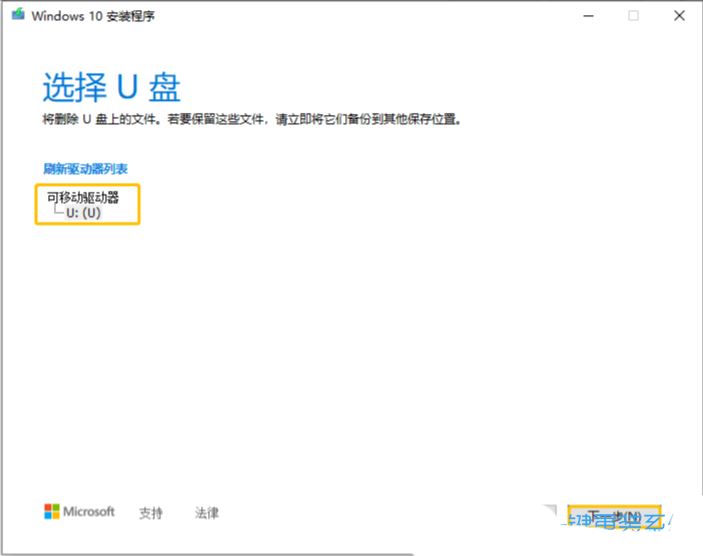The height and width of the screenshot is (556, 703).
Task: Choose the U: (U) removable drive
Action: [83, 213]
